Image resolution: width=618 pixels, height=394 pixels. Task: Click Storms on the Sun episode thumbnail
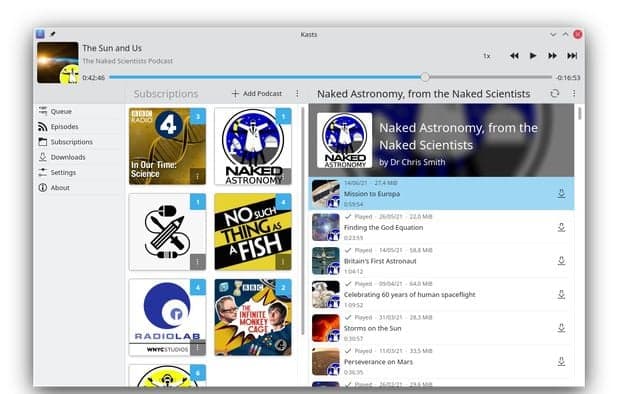click(x=326, y=328)
